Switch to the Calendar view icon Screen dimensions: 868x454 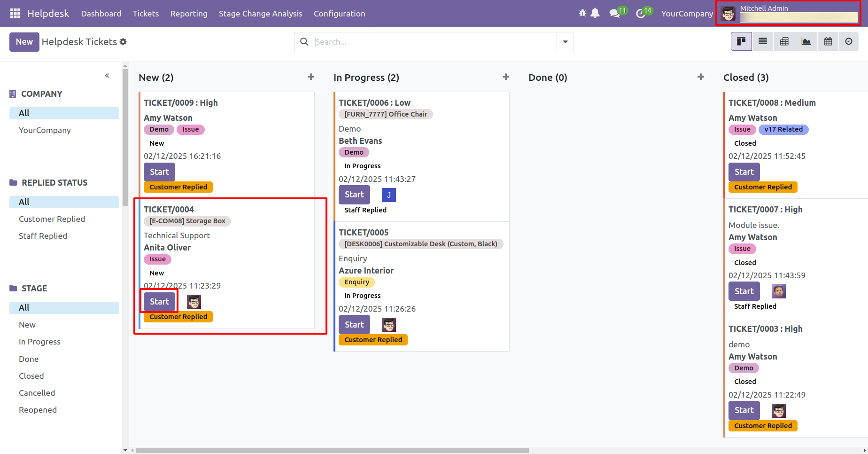(x=828, y=41)
